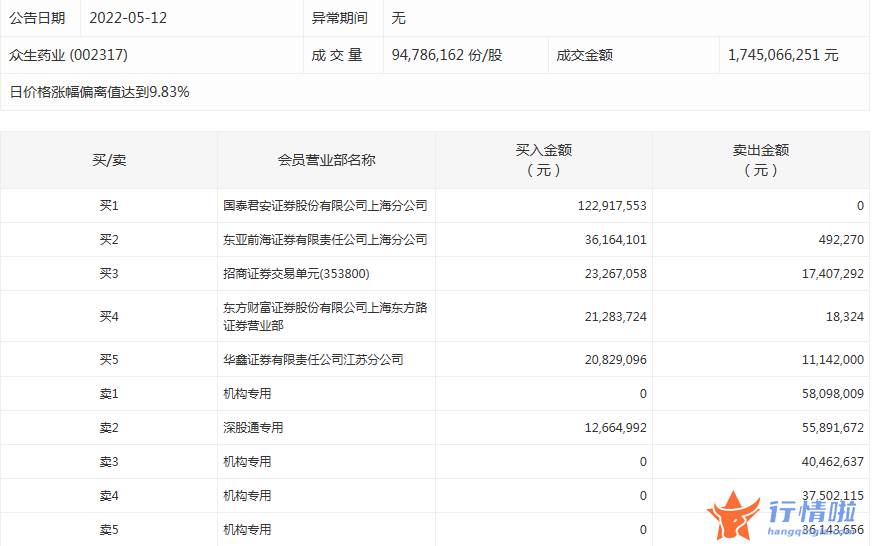Select sell amount 18,324
872x546 pixels.
click(845, 316)
